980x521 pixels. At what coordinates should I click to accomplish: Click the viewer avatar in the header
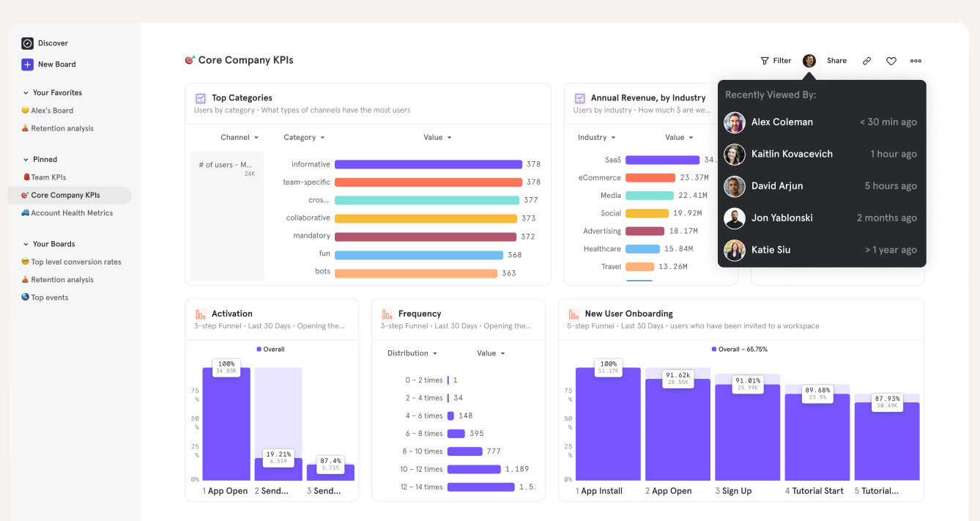tap(809, 61)
